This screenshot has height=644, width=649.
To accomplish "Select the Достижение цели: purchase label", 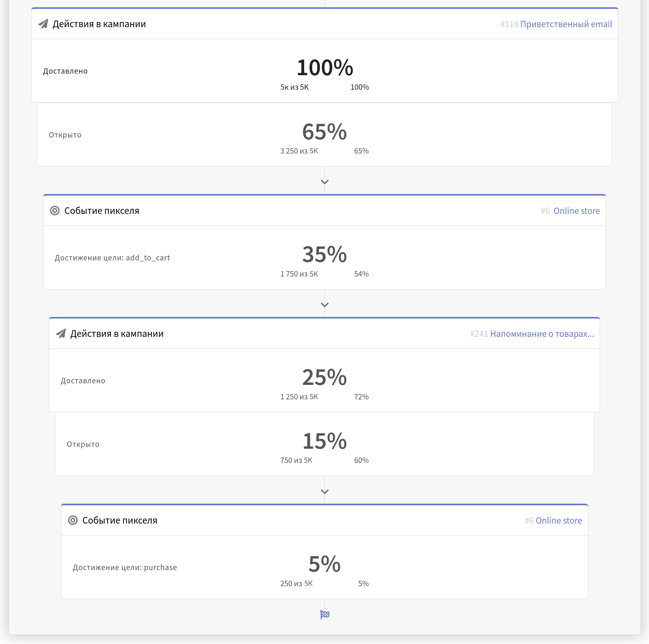I will click(x=124, y=568).
